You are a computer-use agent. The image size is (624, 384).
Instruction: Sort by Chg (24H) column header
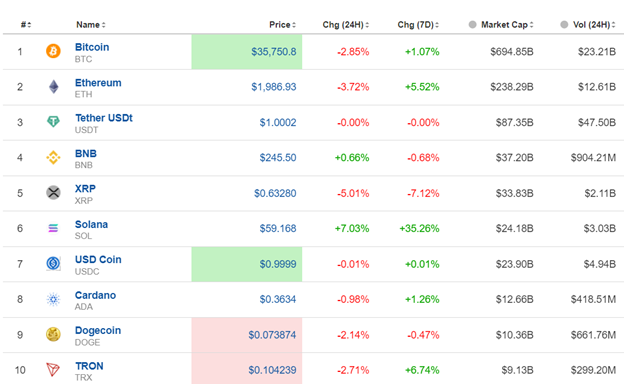pos(346,25)
